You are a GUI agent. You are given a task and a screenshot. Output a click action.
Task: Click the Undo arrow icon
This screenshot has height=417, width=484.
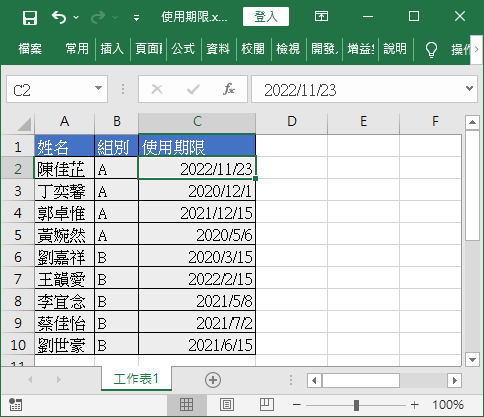[x=59, y=17]
